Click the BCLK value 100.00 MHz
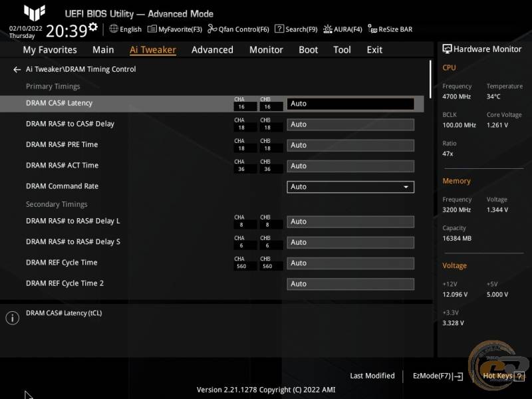 (x=459, y=125)
